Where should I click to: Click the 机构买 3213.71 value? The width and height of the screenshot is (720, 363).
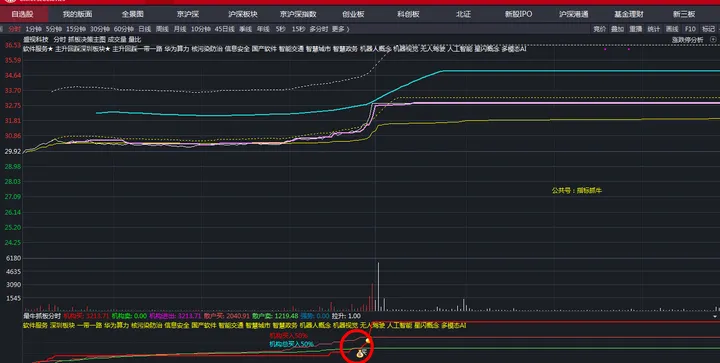point(86,316)
